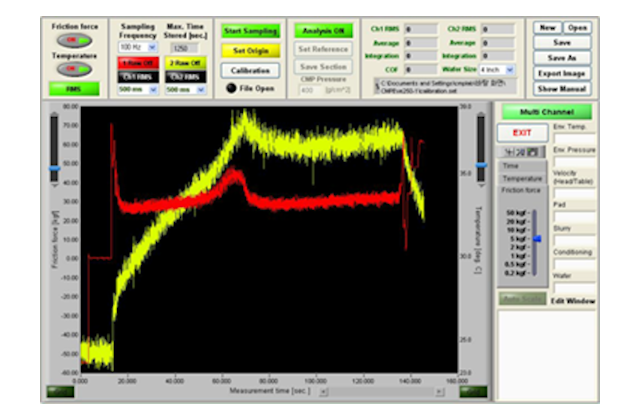Toggle the Friction force ON switch
This screenshot has width=640, height=420.
(x=74, y=41)
